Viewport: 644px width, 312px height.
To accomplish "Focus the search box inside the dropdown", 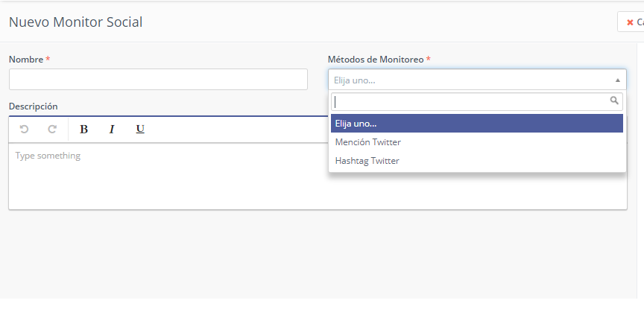I will pyautogui.click(x=470, y=101).
